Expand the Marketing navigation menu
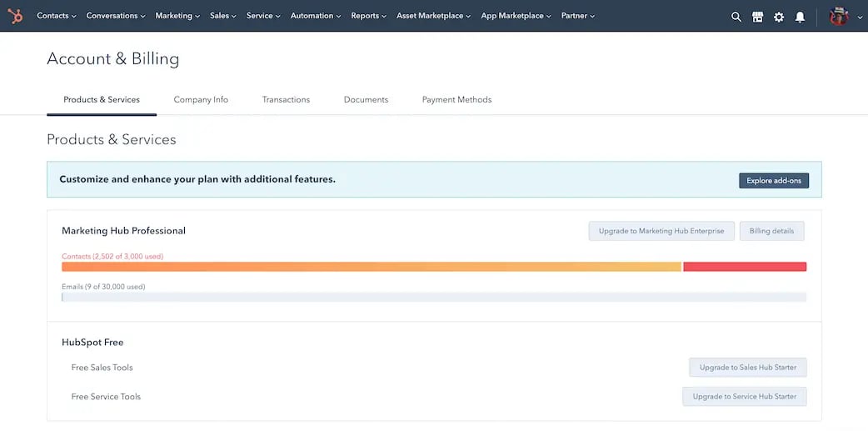This screenshot has height=431, width=868. pyautogui.click(x=177, y=16)
